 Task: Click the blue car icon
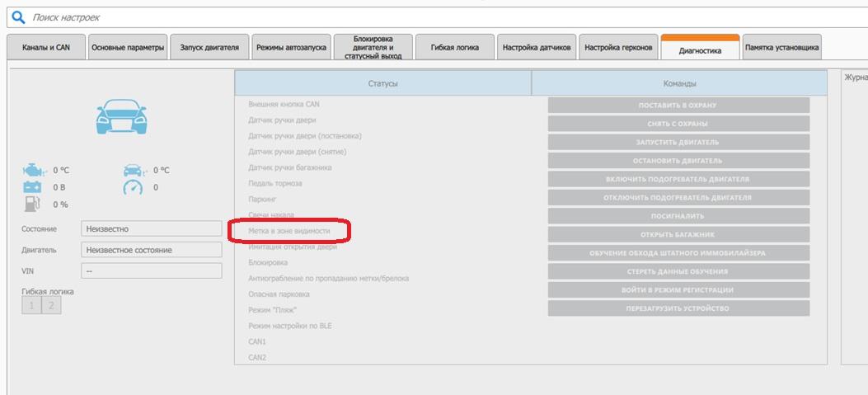tap(120, 116)
